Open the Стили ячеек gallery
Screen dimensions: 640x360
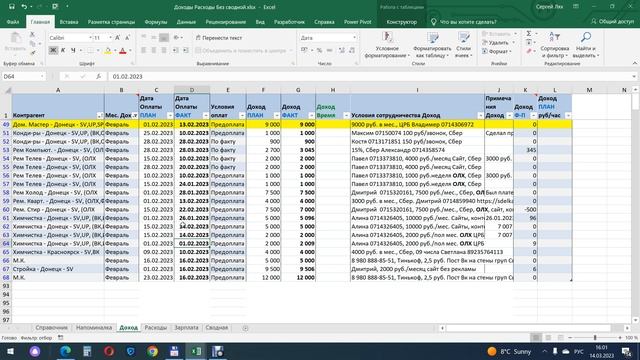[463, 45]
